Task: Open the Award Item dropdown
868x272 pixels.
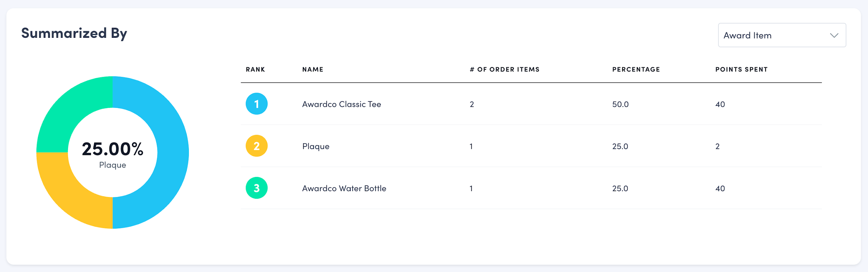Action: click(781, 35)
